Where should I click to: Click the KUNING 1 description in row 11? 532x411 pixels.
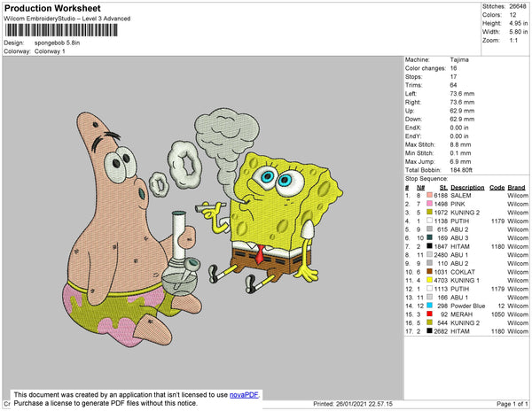pos(465,280)
